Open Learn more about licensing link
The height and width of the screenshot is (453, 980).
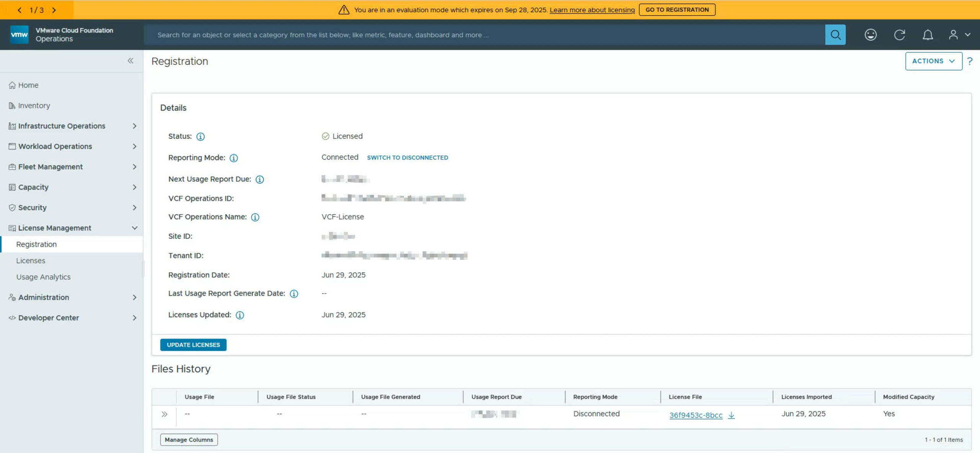point(592,10)
